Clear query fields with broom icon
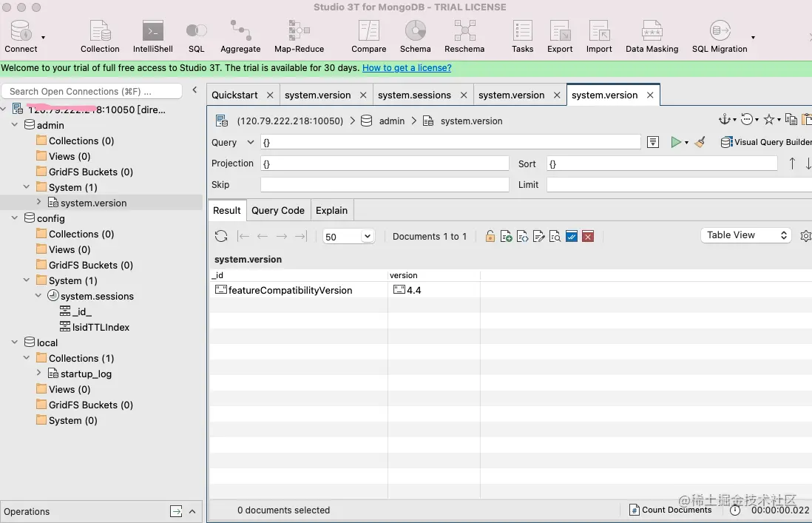The height and width of the screenshot is (523, 812). point(700,142)
